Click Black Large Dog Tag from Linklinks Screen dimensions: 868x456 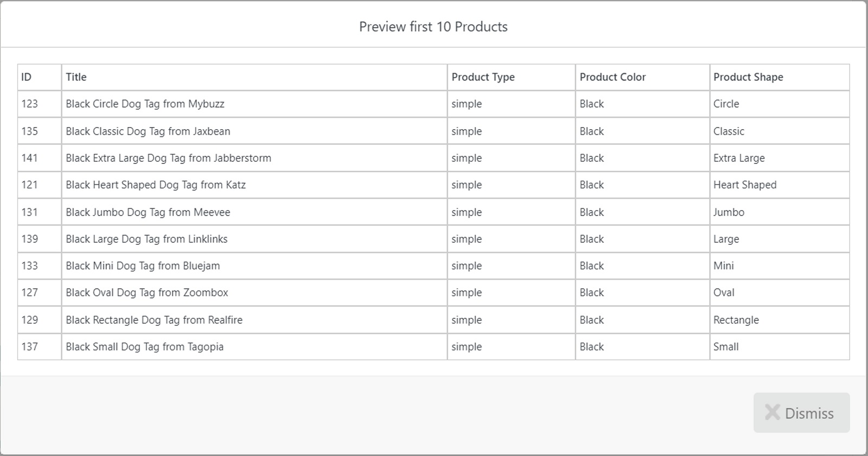(146, 239)
